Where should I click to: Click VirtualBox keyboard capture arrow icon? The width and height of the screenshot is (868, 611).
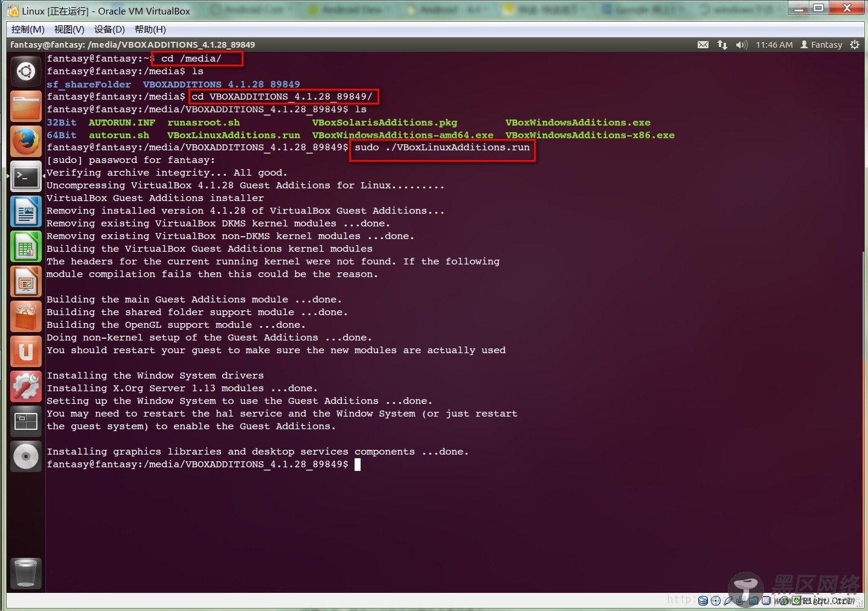[x=796, y=601]
